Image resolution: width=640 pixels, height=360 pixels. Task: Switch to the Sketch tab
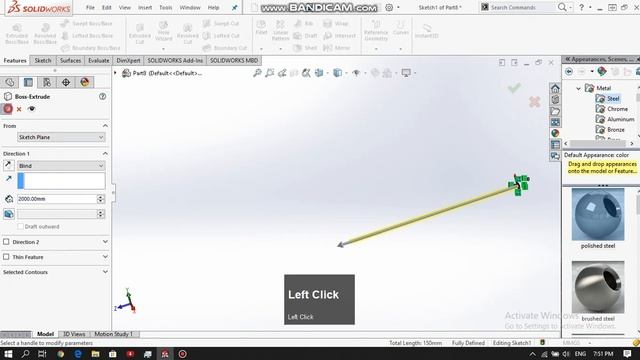coord(43,60)
